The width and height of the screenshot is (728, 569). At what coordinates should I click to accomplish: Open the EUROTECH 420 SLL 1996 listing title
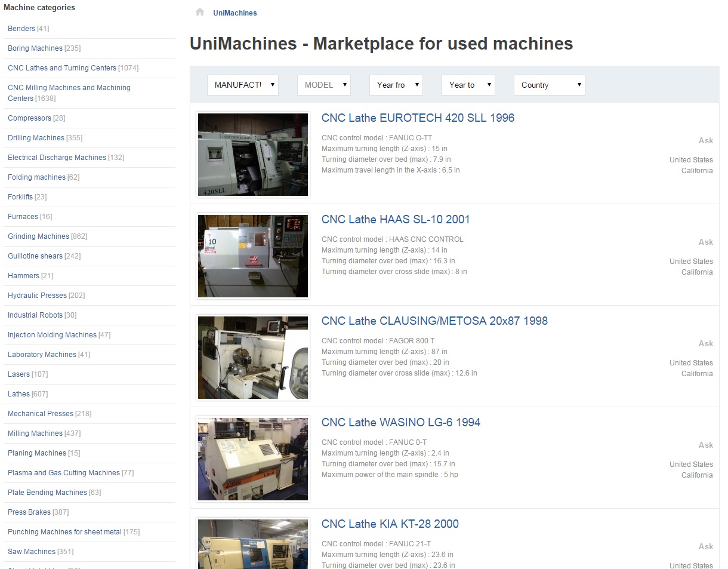[418, 118]
